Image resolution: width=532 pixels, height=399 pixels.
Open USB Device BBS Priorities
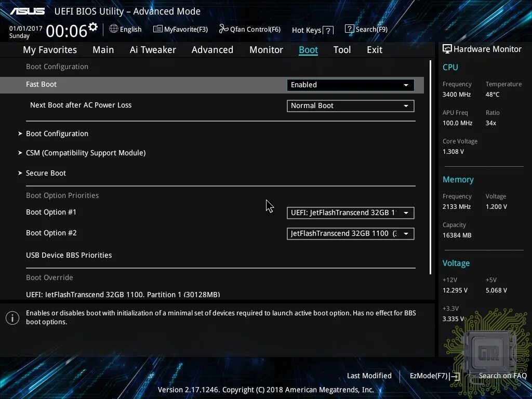point(69,255)
